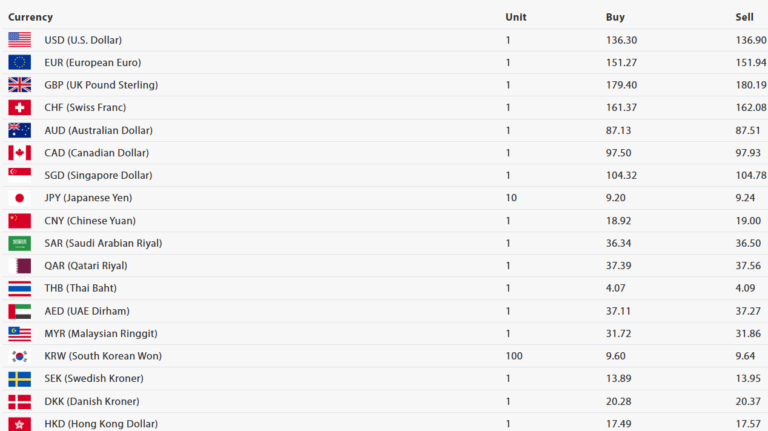Click the MYR (Malaysian Ringgit) label

click(x=101, y=334)
